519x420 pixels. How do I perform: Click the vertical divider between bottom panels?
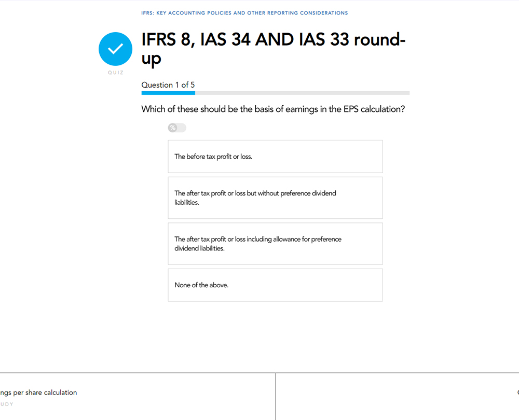click(276, 396)
